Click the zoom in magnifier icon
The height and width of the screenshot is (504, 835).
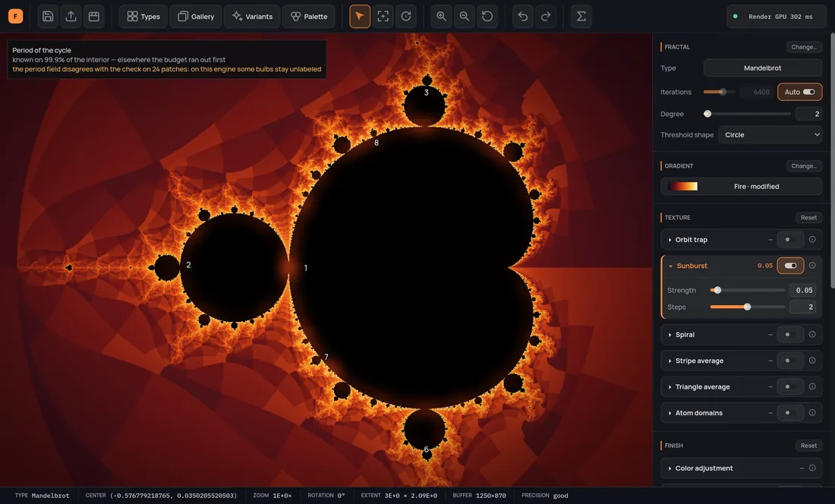442,17
